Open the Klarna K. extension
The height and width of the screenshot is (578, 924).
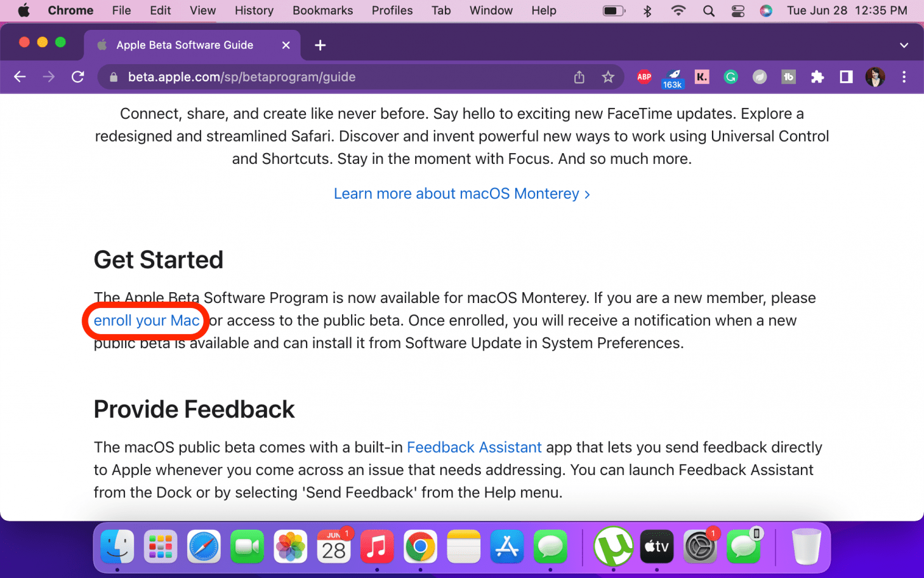pos(701,77)
